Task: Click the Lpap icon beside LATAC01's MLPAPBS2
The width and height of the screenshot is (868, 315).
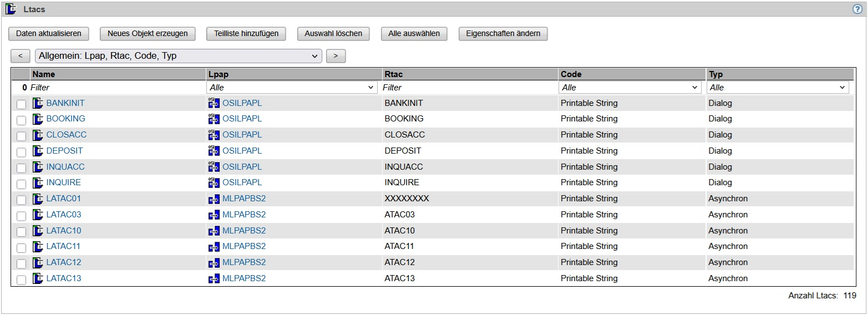Action: (x=214, y=199)
